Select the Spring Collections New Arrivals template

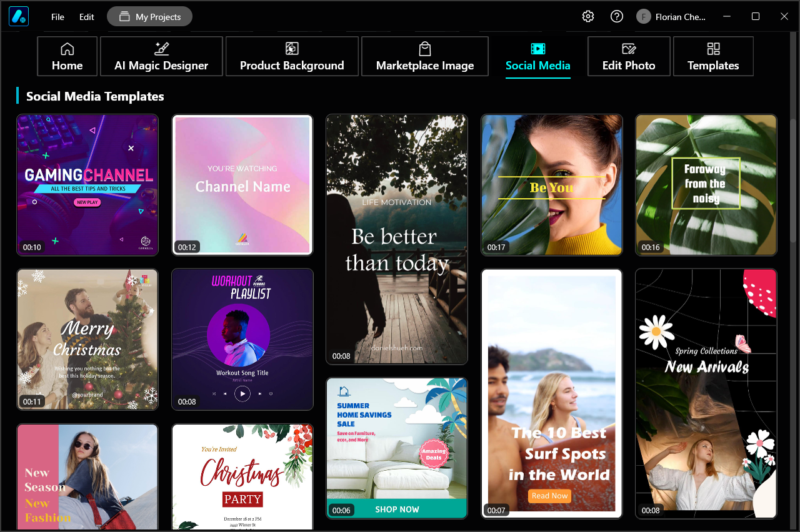point(706,393)
